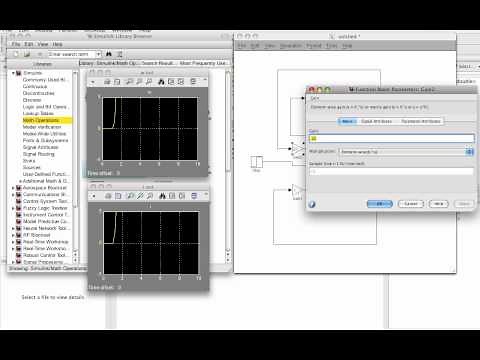Switch to Search Results tab
Image resolution: width=480 pixels, height=360 pixels.
158,63
